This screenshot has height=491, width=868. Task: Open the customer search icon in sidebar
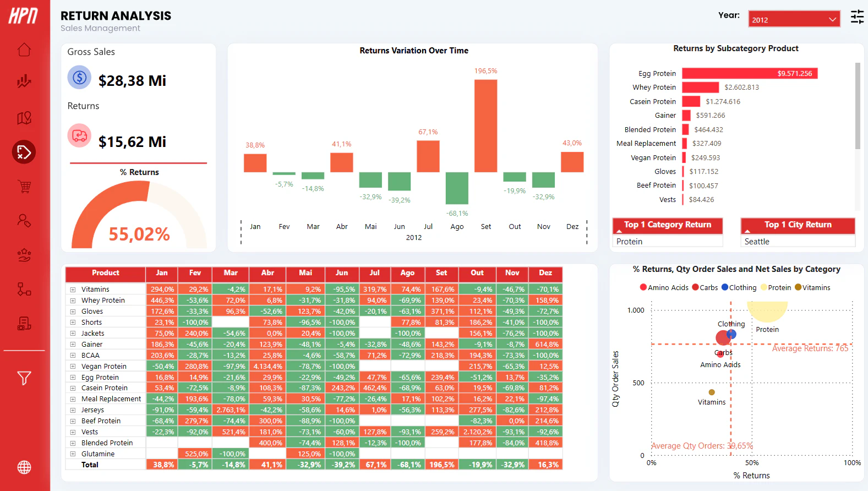click(24, 221)
